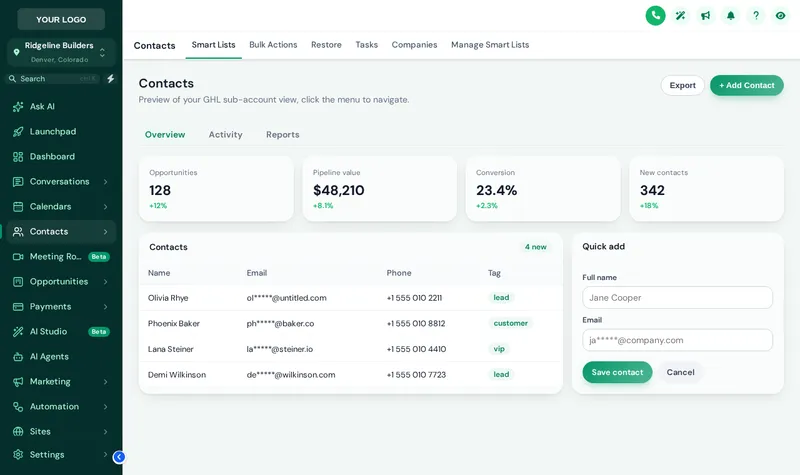Screen dimensions: 800x475
Task: Click the Contacts people icon in sidebar
Action: pos(18,232)
